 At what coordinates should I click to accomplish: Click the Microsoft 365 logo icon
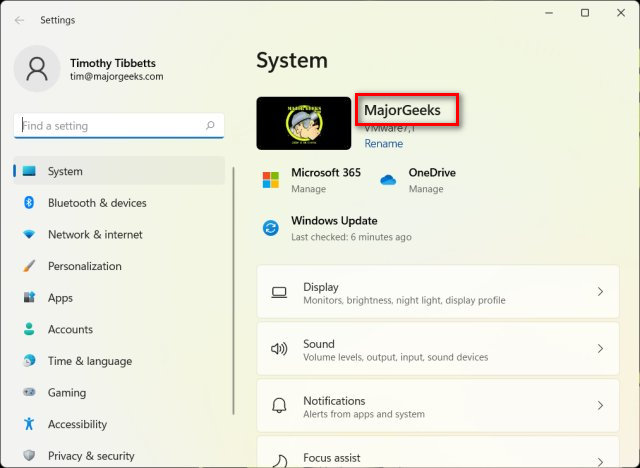[x=271, y=180]
